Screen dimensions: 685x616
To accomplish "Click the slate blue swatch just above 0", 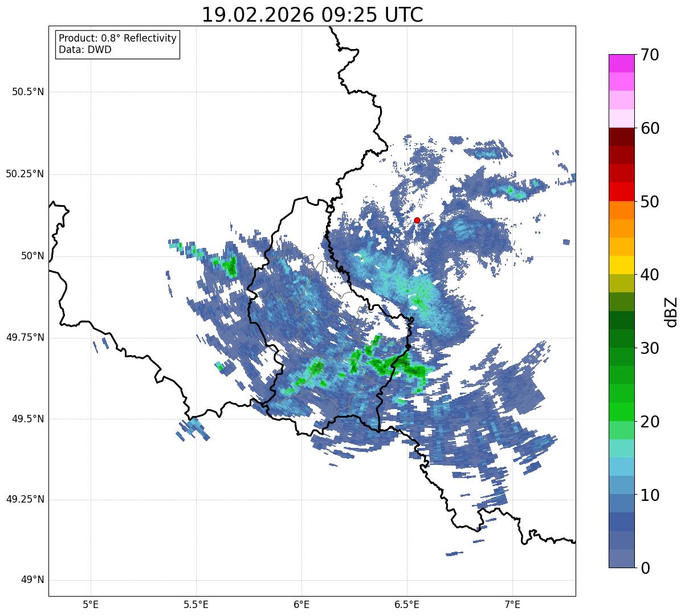I will coord(622,558).
